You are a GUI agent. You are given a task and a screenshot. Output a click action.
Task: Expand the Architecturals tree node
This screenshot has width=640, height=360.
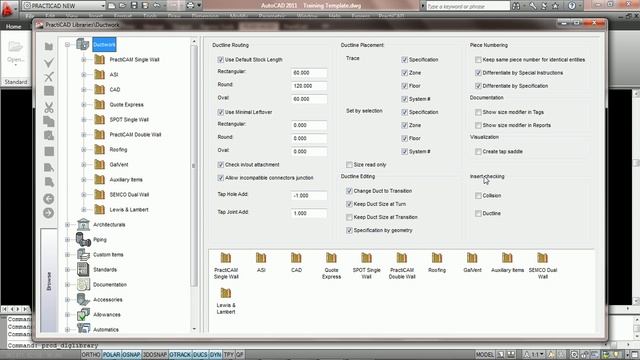click(67, 224)
